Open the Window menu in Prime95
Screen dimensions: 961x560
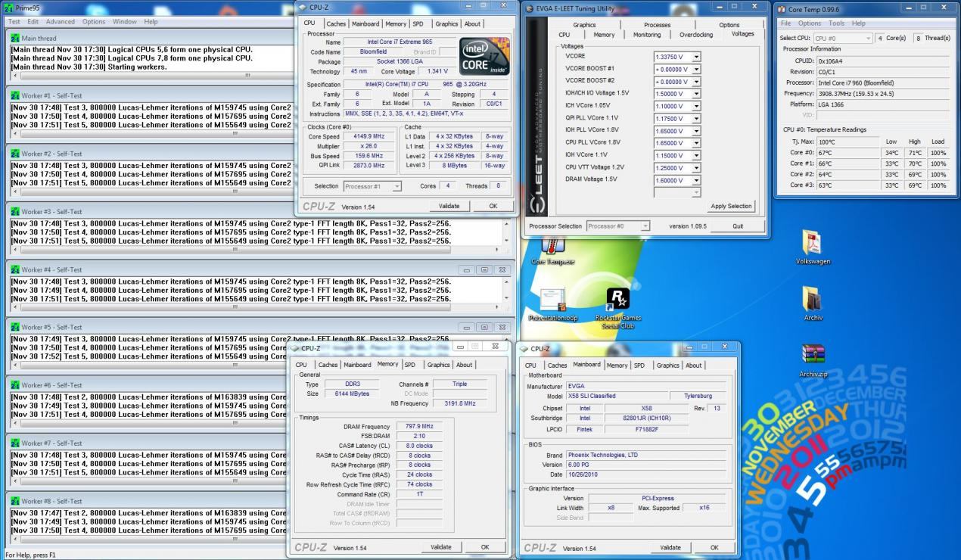(x=124, y=21)
